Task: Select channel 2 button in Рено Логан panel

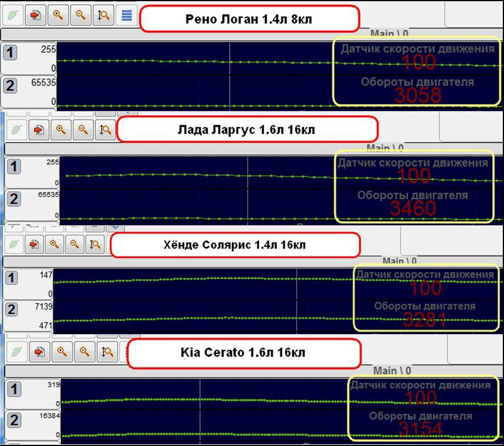Action: 10,85
